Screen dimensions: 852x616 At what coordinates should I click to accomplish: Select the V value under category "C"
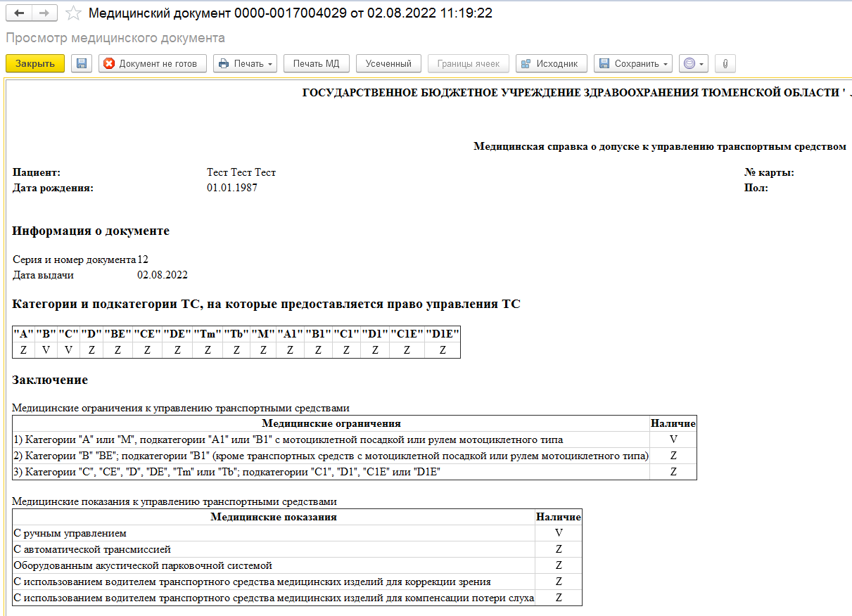pos(68,349)
